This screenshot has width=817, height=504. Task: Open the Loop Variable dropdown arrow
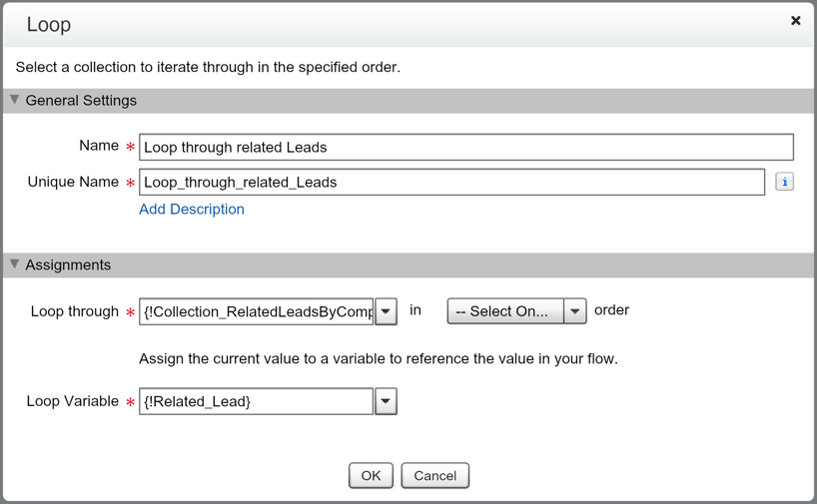pyautogui.click(x=386, y=401)
